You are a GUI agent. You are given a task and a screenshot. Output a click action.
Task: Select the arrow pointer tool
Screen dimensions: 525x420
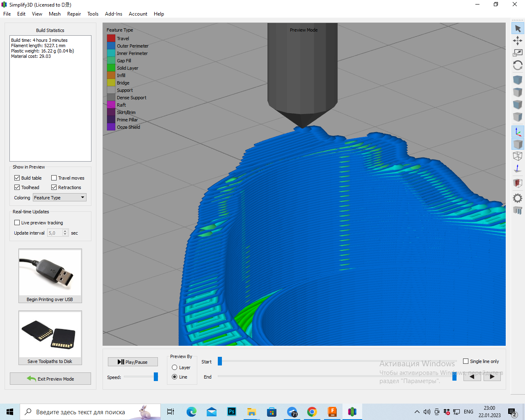click(518, 29)
